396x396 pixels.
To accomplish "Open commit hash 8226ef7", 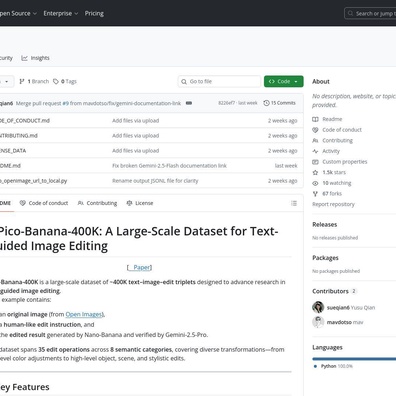I will (226, 103).
